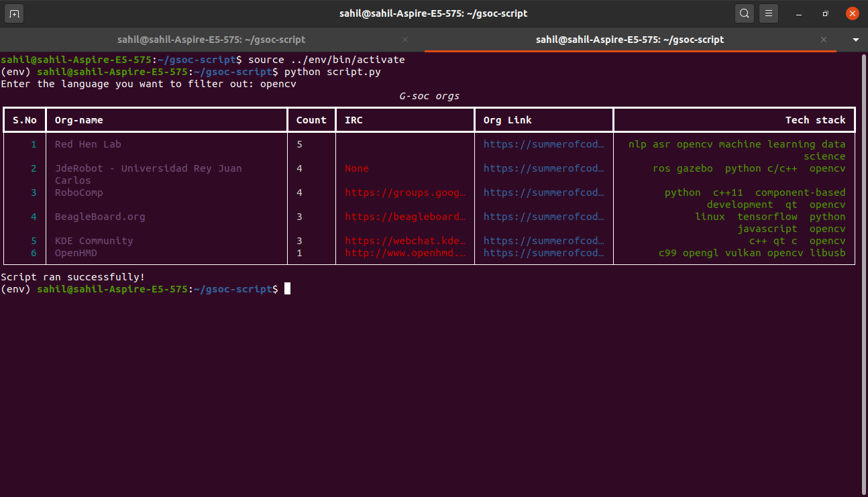Click the 'Script ran successfully!' message
The width and height of the screenshot is (868, 497).
coord(73,277)
